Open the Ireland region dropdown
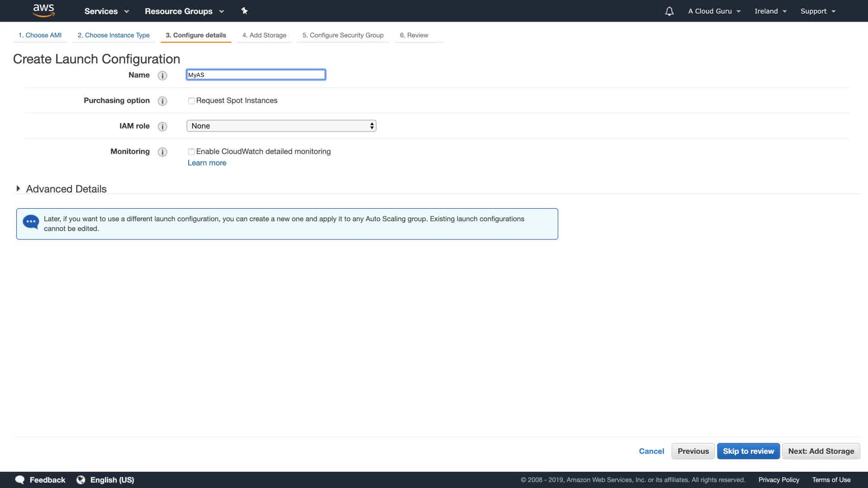This screenshot has height=488, width=868. [x=770, y=11]
